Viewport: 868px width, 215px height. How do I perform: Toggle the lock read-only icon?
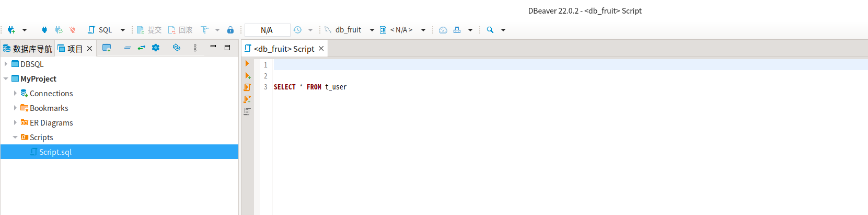click(230, 30)
